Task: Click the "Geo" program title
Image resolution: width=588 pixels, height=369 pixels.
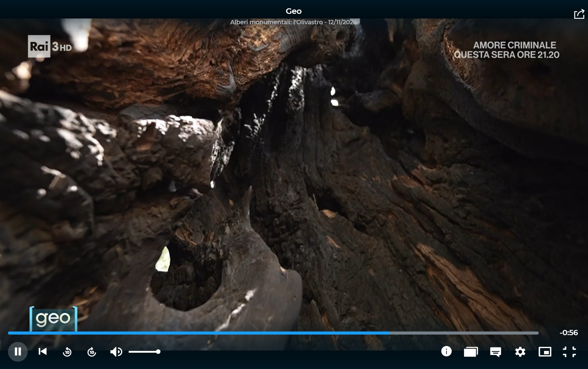Action: click(x=293, y=11)
